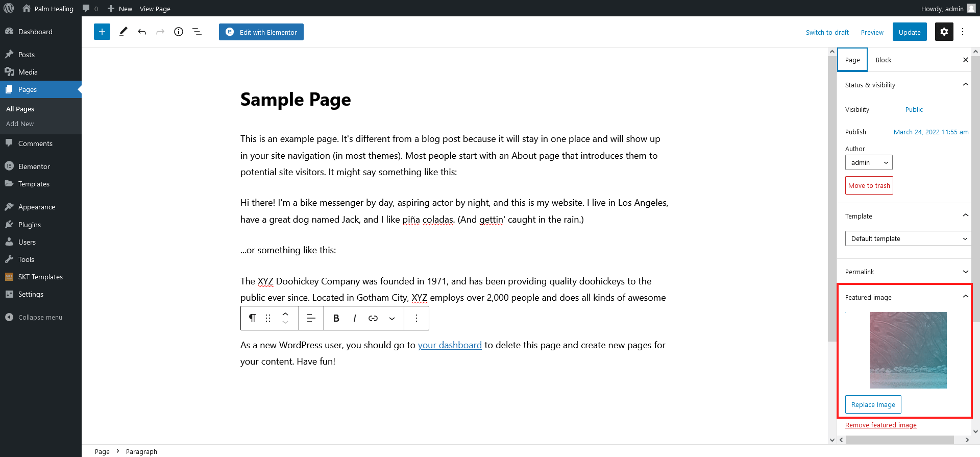Open the block options three-dot menu

416,318
